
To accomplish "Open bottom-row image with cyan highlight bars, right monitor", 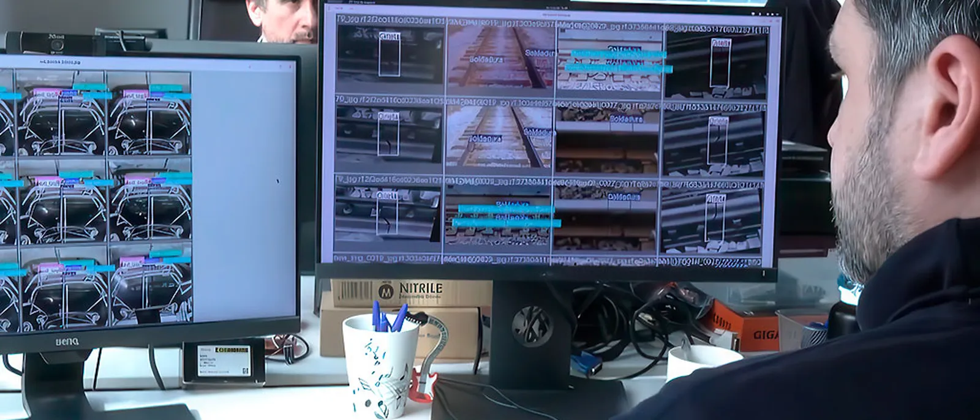I will (x=497, y=217).
